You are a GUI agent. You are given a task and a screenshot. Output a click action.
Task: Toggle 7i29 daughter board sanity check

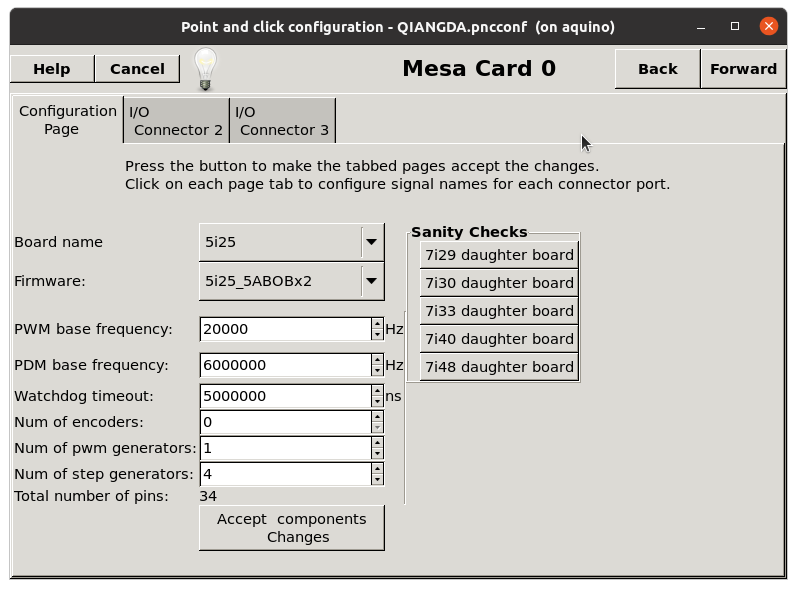499,255
